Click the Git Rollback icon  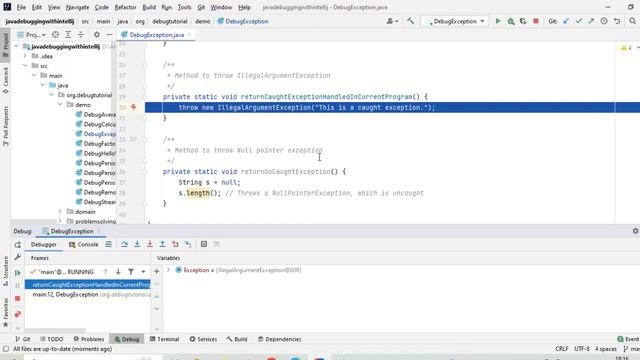click(617, 21)
